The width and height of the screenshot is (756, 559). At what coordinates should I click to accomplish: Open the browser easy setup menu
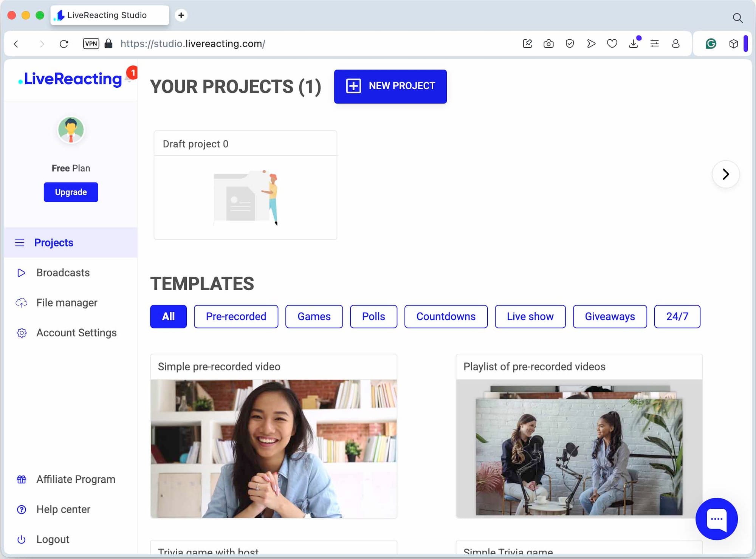coord(655,44)
